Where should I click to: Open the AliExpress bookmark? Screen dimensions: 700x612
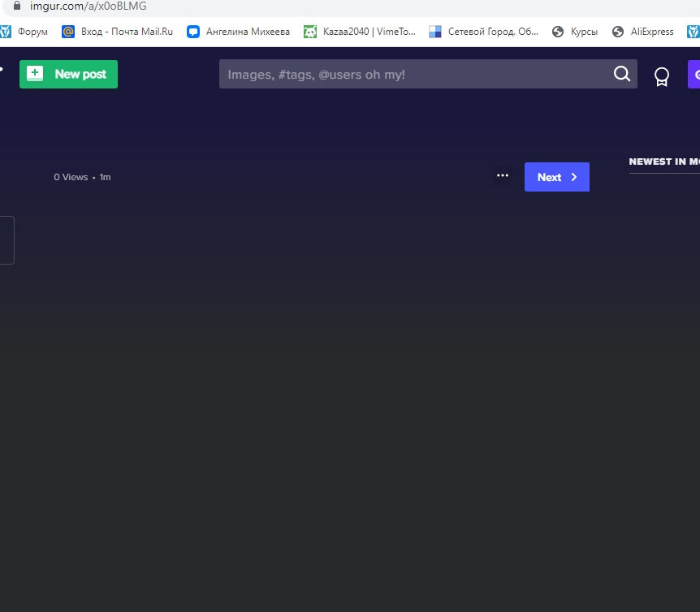pos(652,32)
